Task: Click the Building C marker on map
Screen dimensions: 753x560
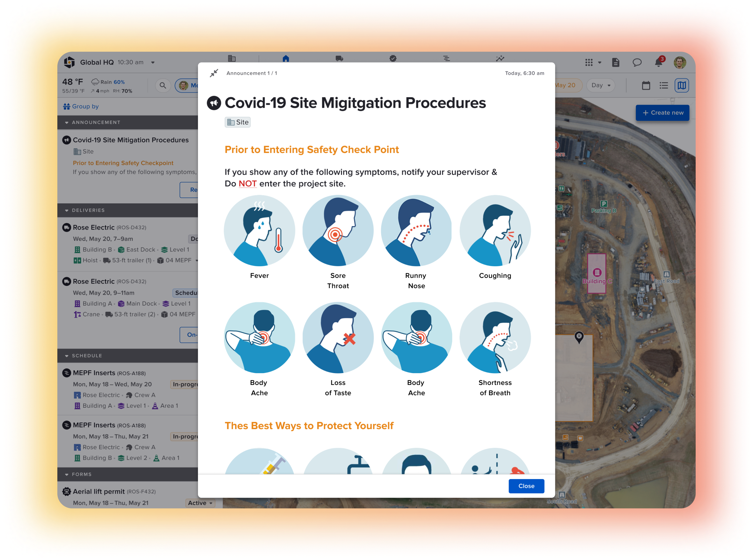Action: (x=597, y=276)
